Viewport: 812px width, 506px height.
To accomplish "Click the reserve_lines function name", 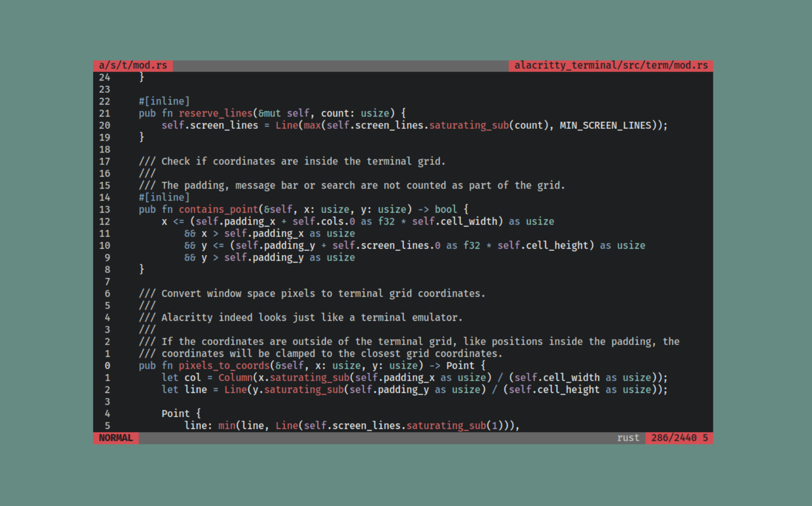I will (215, 114).
